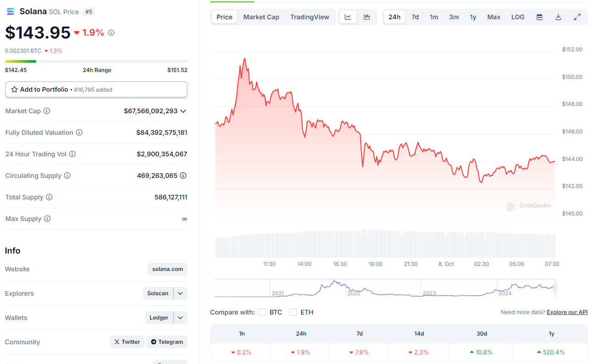Enable ETH comparison checkbox
Image resolution: width=592 pixels, height=364 pixels.
click(x=293, y=312)
